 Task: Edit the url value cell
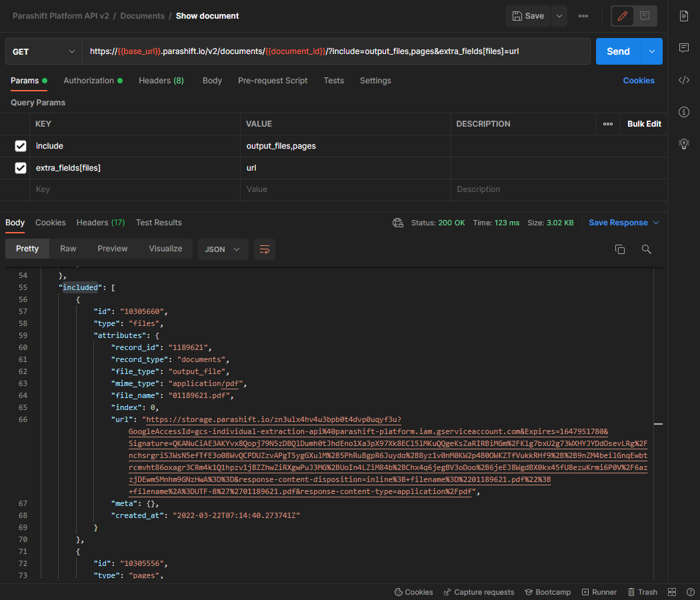[x=345, y=168]
